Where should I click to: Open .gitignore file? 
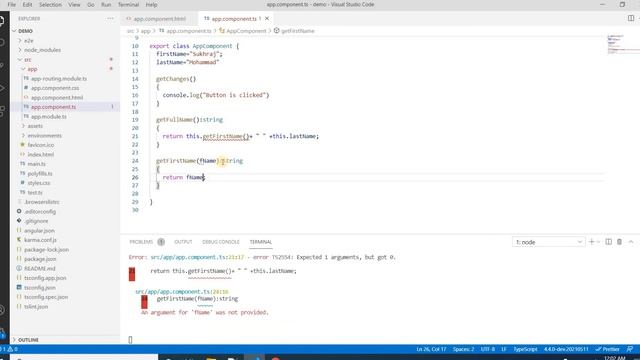coord(36,221)
